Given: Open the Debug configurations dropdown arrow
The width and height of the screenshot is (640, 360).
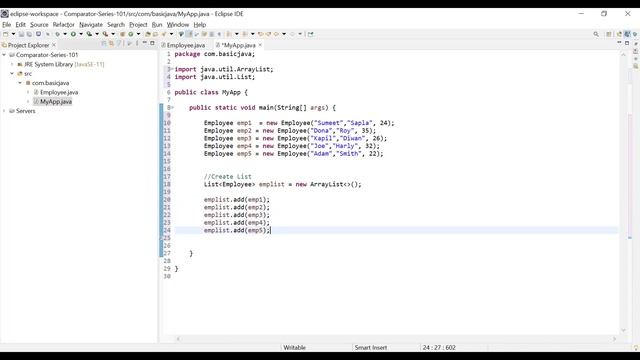Looking at the screenshot, I should [x=65, y=34].
